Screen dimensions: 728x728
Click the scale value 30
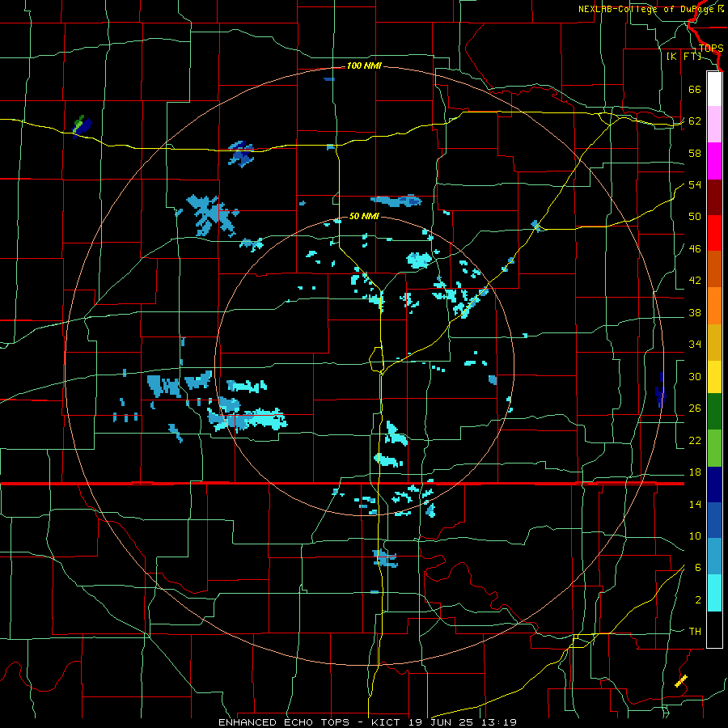(x=695, y=376)
